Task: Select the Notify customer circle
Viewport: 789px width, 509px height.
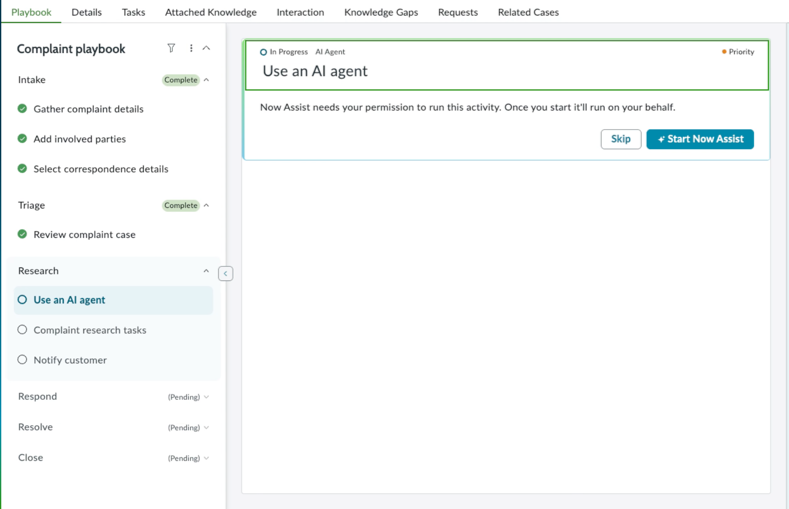Action: pyautogui.click(x=22, y=360)
